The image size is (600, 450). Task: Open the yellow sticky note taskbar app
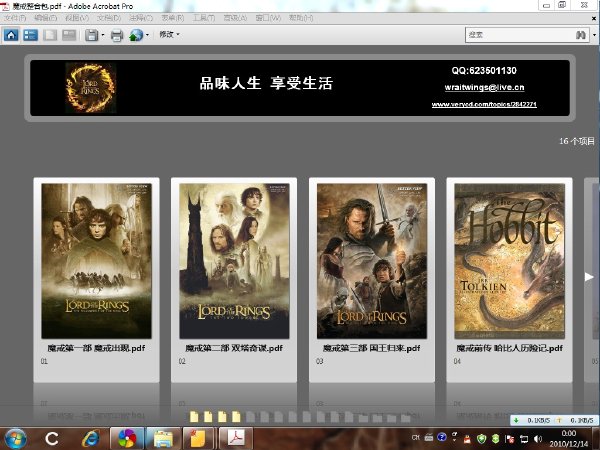[198, 439]
